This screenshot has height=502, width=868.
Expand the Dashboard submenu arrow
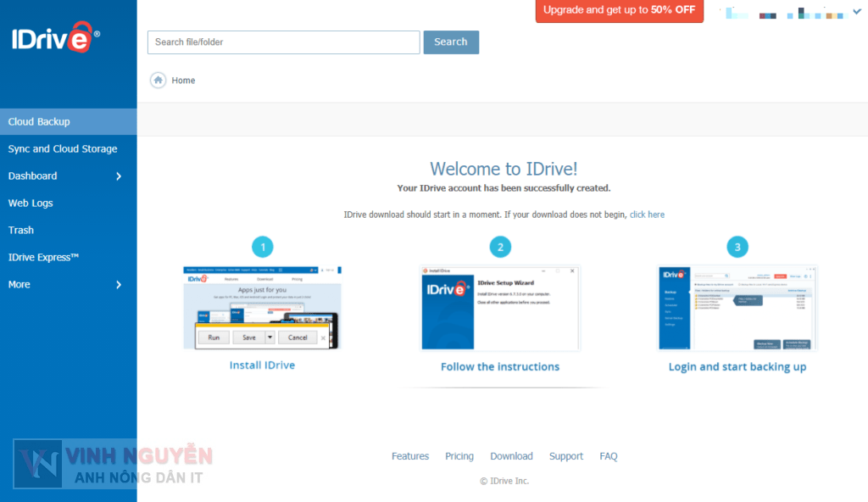point(119,176)
